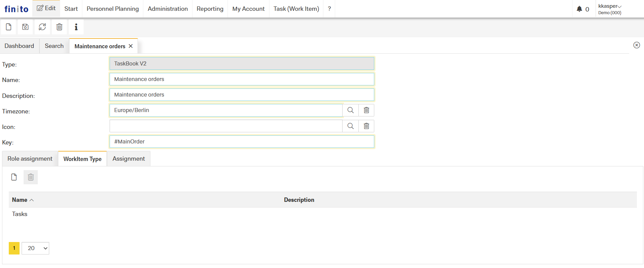The height and width of the screenshot is (268, 644).
Task: Switch to the Assignment tab
Action: [x=128, y=159]
